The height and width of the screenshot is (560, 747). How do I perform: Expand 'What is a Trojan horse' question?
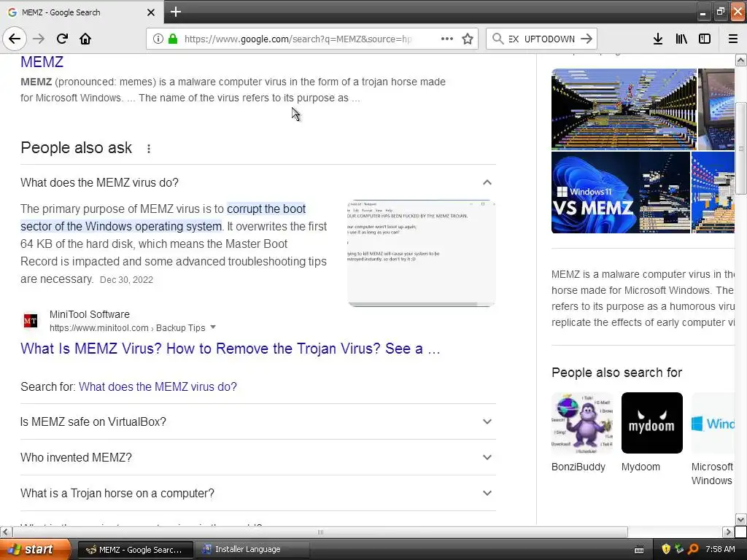click(258, 493)
